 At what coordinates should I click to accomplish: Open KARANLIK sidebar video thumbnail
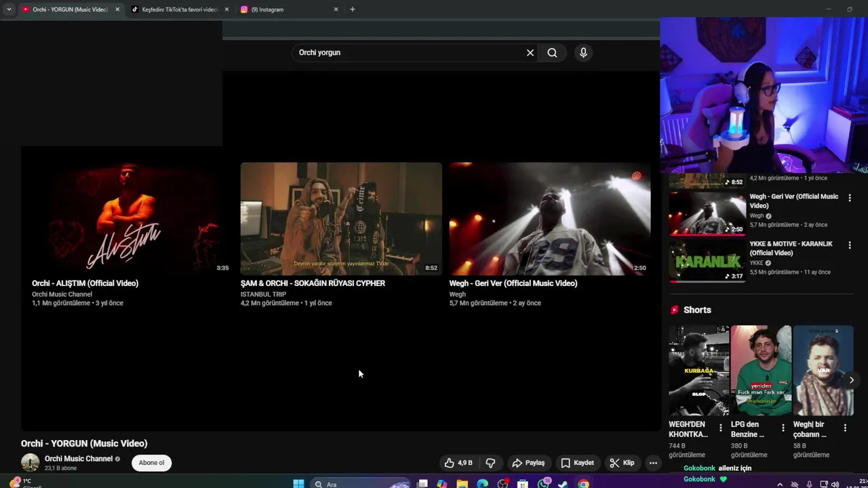click(707, 261)
